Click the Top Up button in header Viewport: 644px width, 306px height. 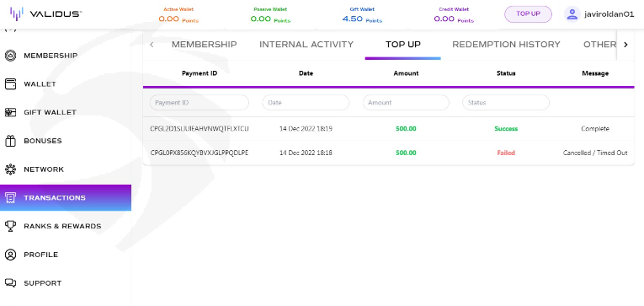(528, 14)
